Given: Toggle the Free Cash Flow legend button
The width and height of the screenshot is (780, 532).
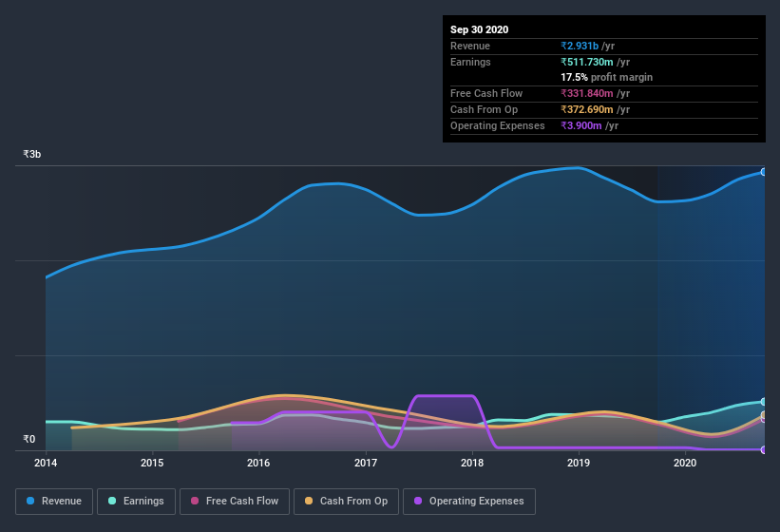Looking at the screenshot, I should tap(235, 502).
